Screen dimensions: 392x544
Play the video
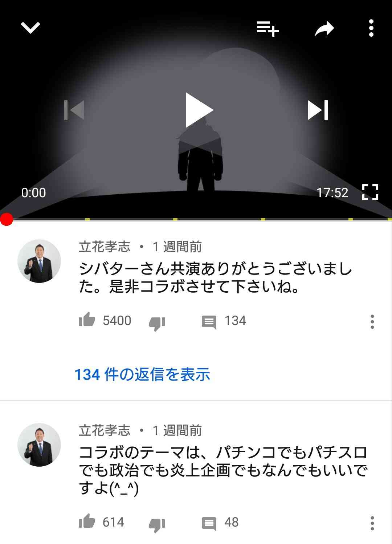click(x=199, y=110)
